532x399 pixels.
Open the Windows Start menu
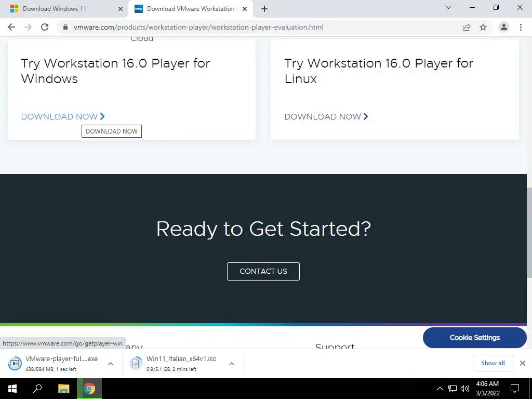12,389
